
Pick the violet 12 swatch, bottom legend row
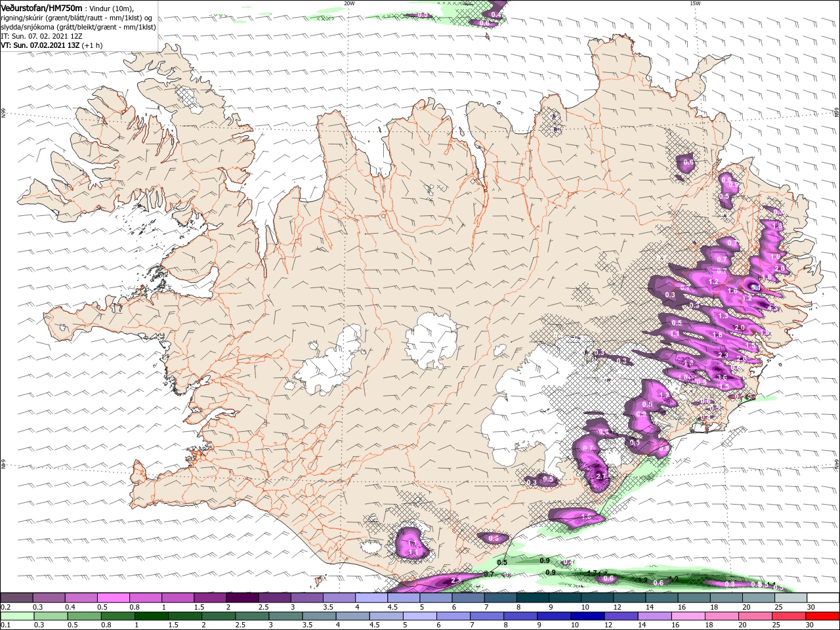coord(621,616)
